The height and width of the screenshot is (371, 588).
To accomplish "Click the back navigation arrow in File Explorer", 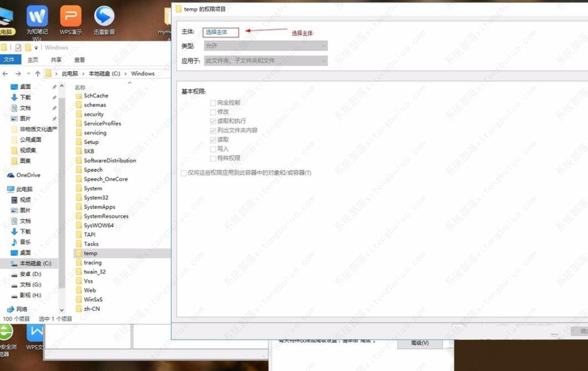I will [x=5, y=73].
